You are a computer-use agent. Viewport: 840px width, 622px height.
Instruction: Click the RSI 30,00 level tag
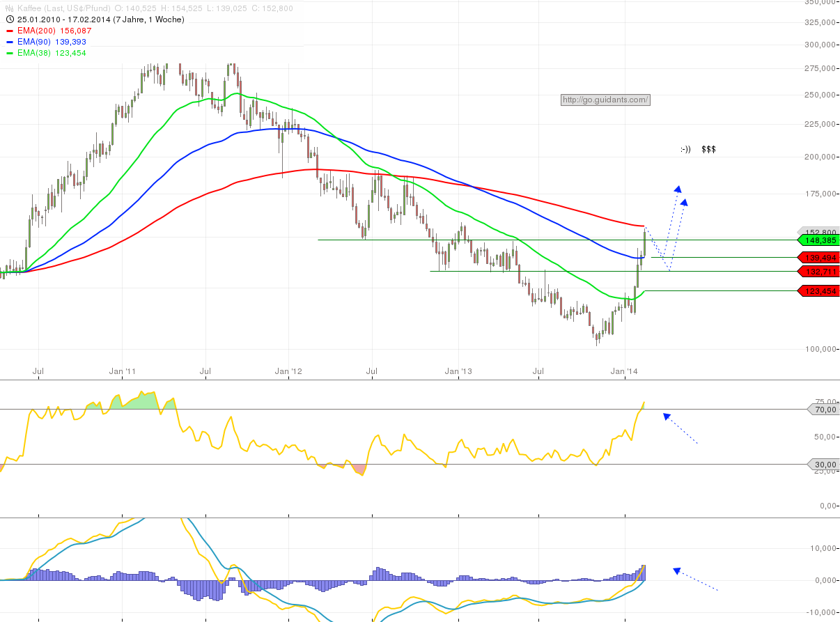coord(823,464)
